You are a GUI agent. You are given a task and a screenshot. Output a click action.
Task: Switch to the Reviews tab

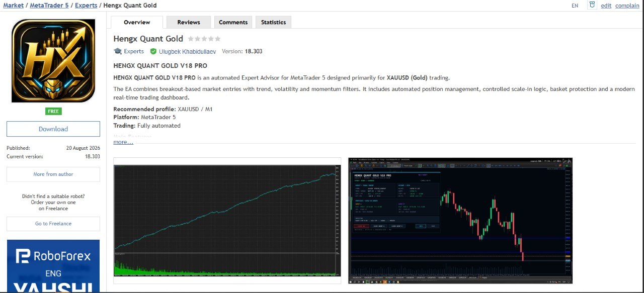189,22
